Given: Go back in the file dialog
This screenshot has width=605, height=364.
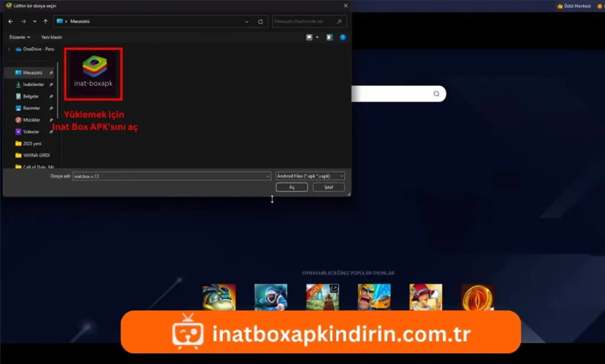Looking at the screenshot, I should [11, 22].
